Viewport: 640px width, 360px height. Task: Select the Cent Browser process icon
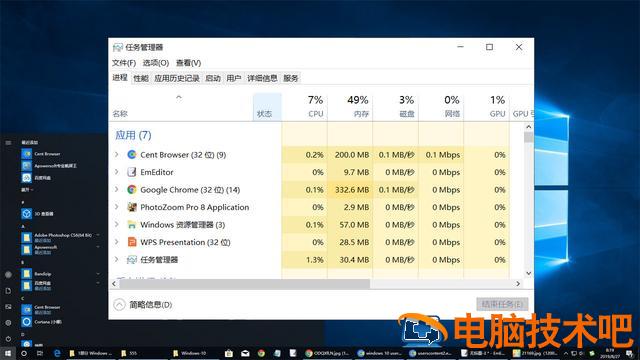point(131,155)
